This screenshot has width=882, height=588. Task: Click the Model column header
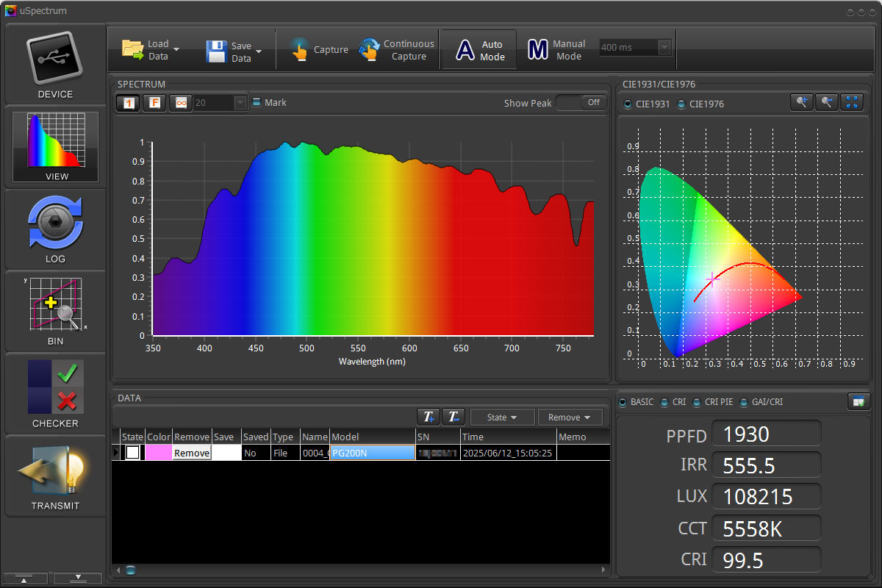click(x=373, y=437)
